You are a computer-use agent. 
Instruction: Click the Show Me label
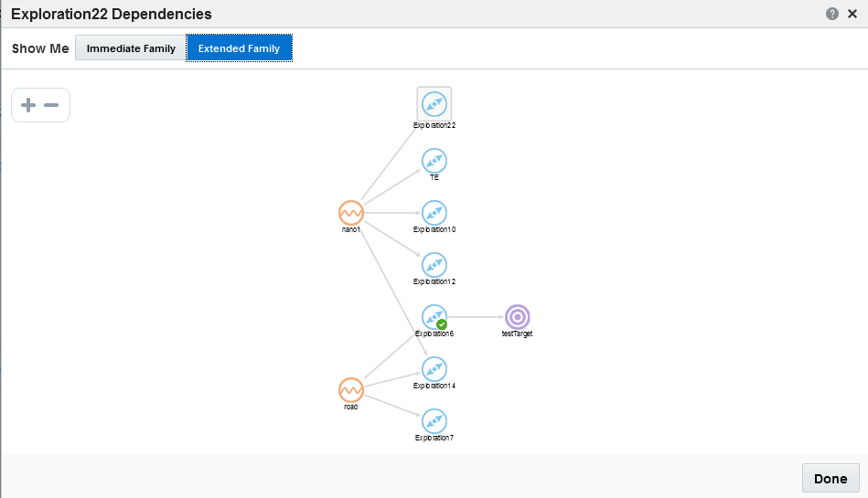point(40,48)
